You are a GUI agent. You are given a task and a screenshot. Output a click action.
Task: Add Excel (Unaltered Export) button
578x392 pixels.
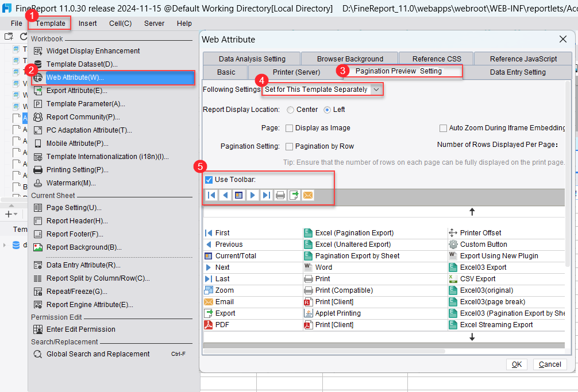[x=347, y=244]
